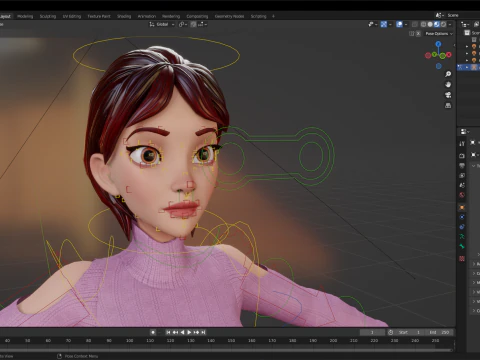Open the View Layer properties tab
Viewport: 480px width, 360px height.
pos(462,175)
